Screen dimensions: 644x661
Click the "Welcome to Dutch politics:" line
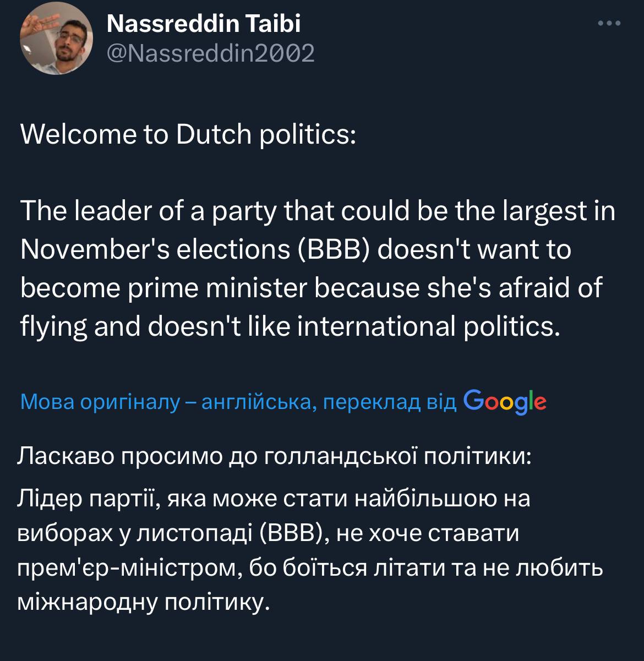pos(188,135)
